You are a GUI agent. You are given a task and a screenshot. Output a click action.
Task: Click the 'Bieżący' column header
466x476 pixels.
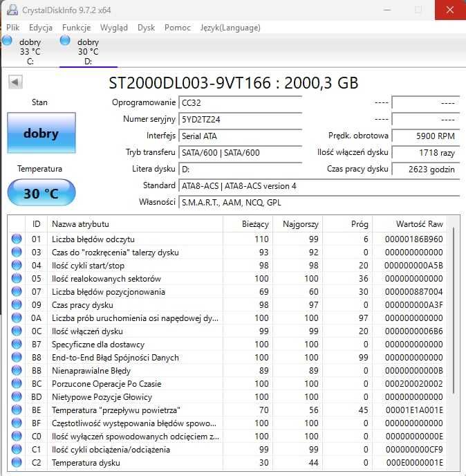click(248, 224)
